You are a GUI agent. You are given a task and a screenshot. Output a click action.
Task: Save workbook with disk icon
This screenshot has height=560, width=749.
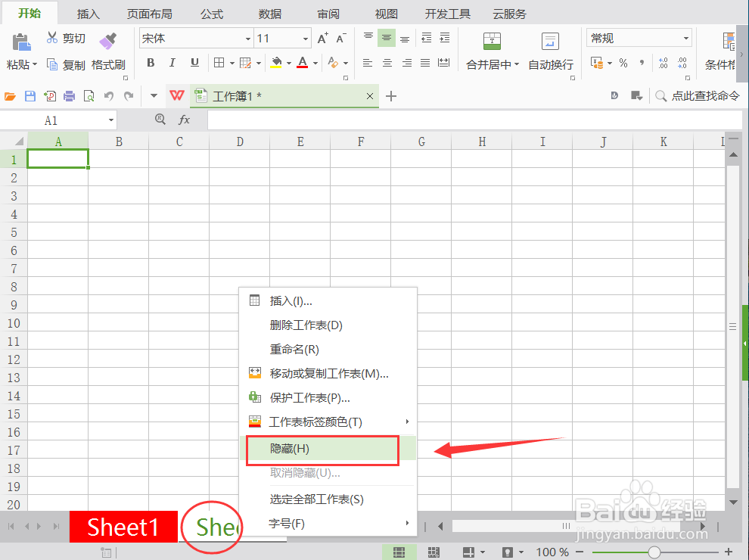tap(30, 96)
